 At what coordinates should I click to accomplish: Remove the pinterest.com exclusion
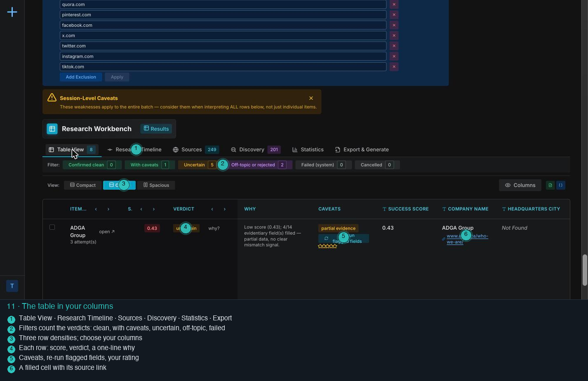click(x=394, y=14)
